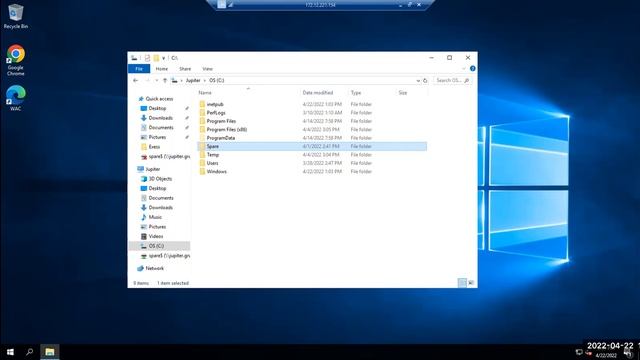Go back with the Back arrow

pos(136,80)
